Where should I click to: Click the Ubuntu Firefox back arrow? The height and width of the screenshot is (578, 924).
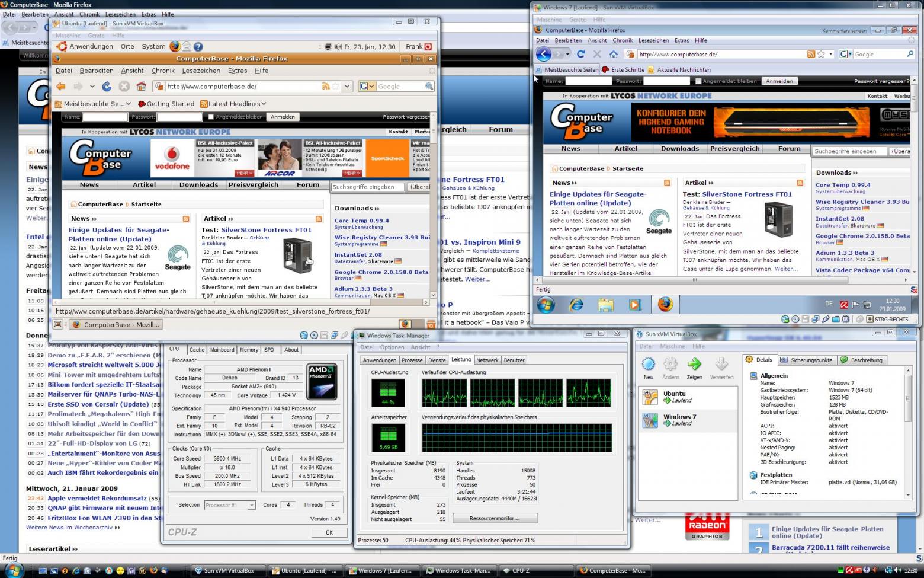click(x=61, y=86)
